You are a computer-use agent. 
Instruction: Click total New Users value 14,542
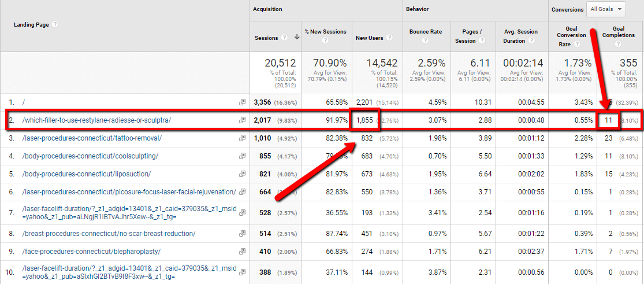pos(382,63)
